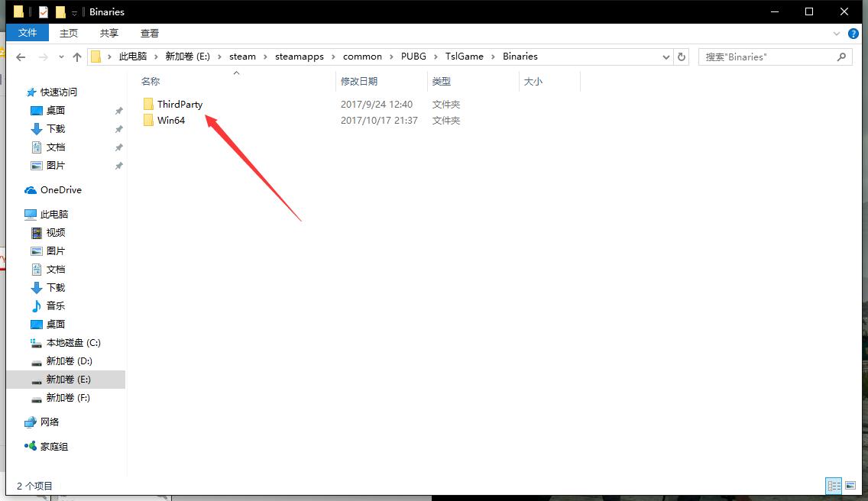
Task: Open recent locations dropdown arrow
Action: [61, 57]
